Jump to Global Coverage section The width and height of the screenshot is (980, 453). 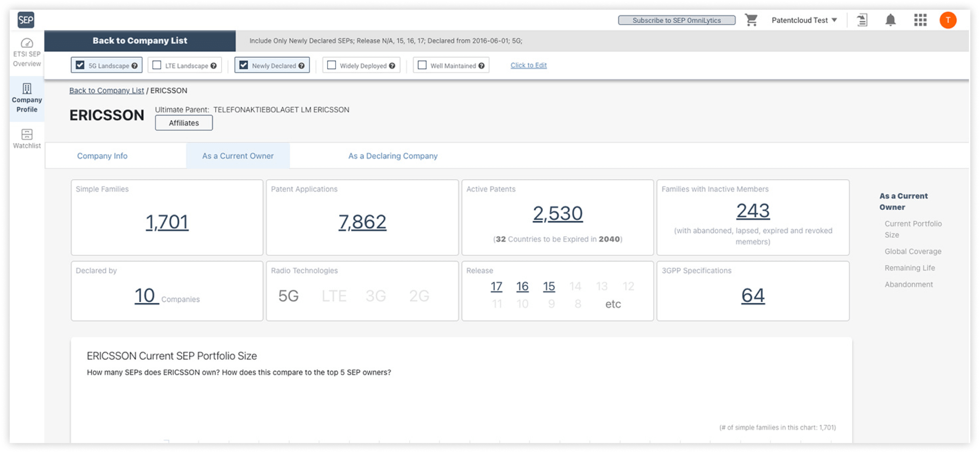coord(913,251)
